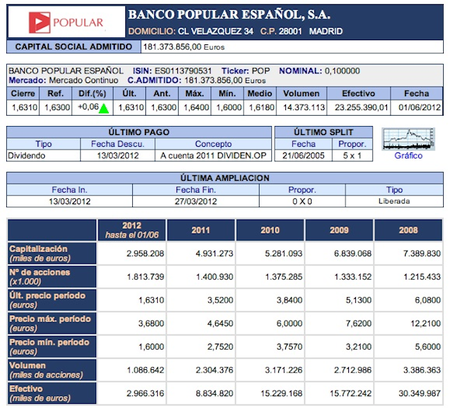Screen dimensions: 450x408
Task: Follow the Gráfico link
Action: pos(408,156)
